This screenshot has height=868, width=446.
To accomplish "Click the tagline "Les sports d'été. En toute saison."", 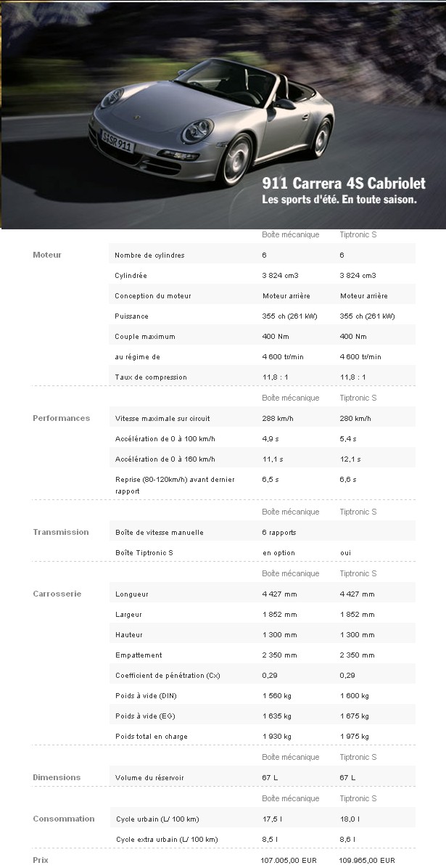I will pyautogui.click(x=339, y=199).
